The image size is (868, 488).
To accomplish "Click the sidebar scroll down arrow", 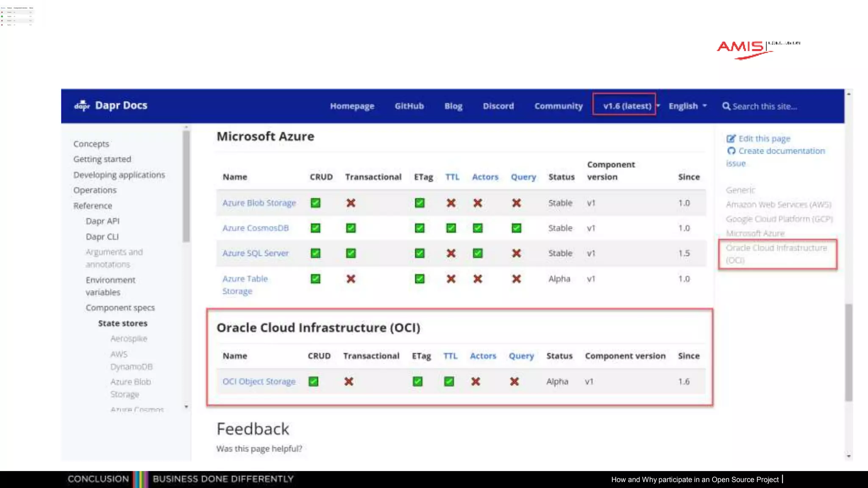I will [x=186, y=407].
